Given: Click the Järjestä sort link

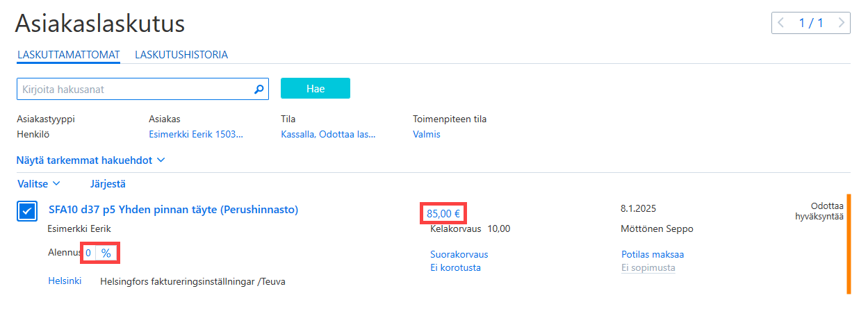Looking at the screenshot, I should pos(108,184).
